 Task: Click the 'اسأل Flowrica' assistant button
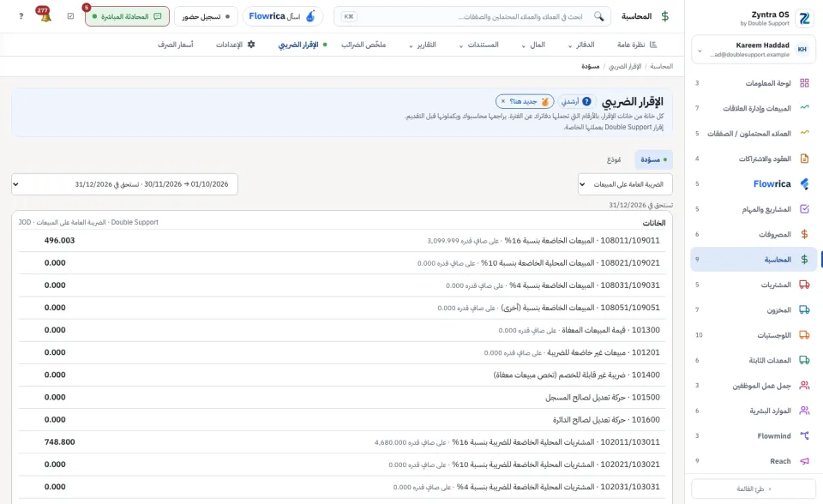[282, 16]
